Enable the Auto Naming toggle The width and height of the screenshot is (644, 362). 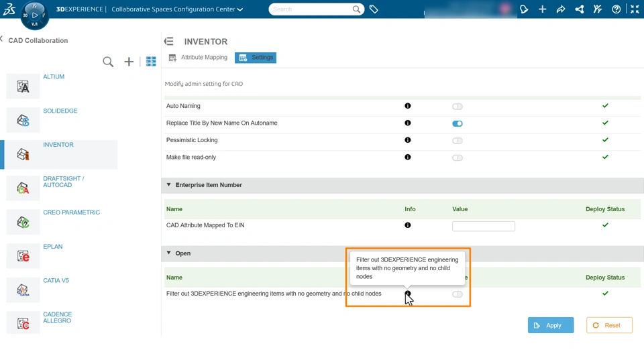[457, 107]
